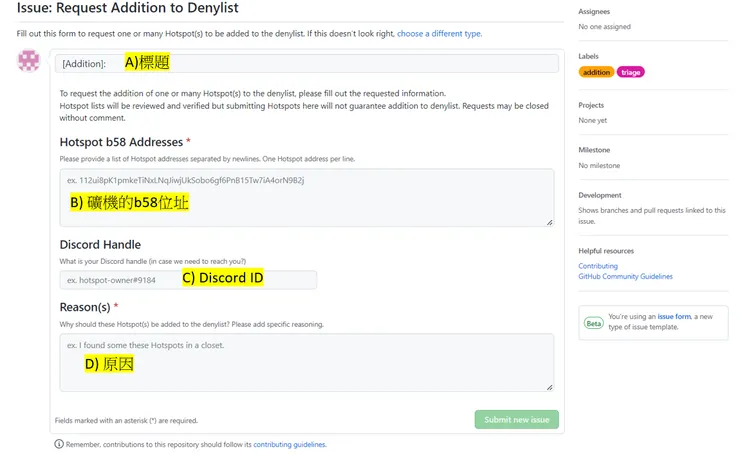The width and height of the screenshot is (740, 458).
Task: Open the Labels section in the sidebar
Action: (589, 56)
